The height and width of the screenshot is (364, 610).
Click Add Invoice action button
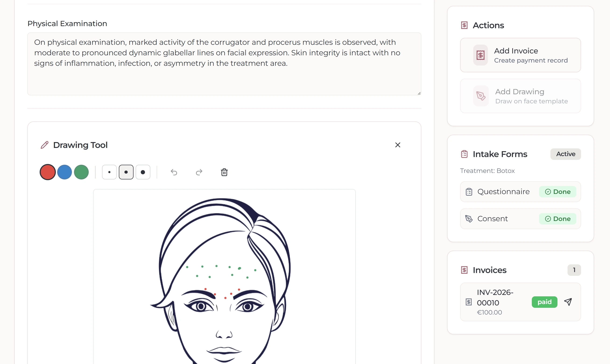pos(520,55)
